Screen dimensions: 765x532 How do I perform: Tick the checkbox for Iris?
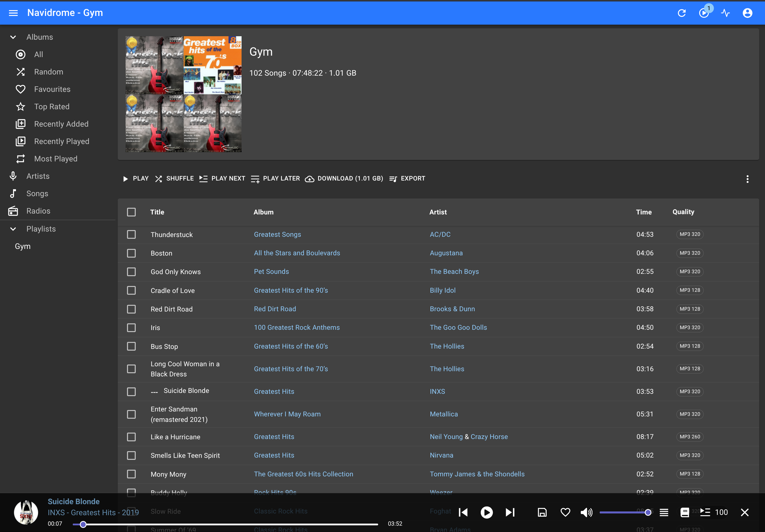tap(131, 328)
